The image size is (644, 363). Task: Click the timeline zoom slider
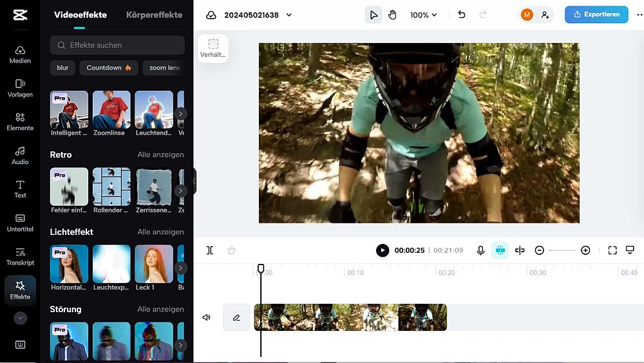[562, 250]
